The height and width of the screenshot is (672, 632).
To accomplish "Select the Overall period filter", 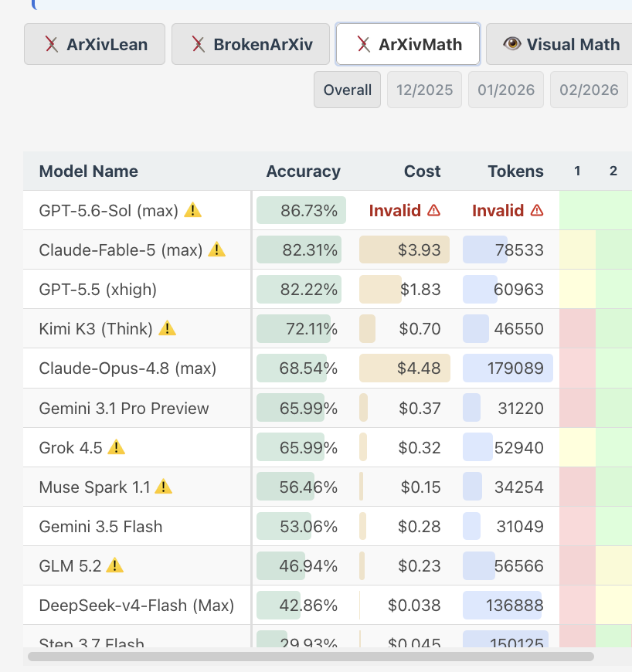I will click(x=348, y=90).
